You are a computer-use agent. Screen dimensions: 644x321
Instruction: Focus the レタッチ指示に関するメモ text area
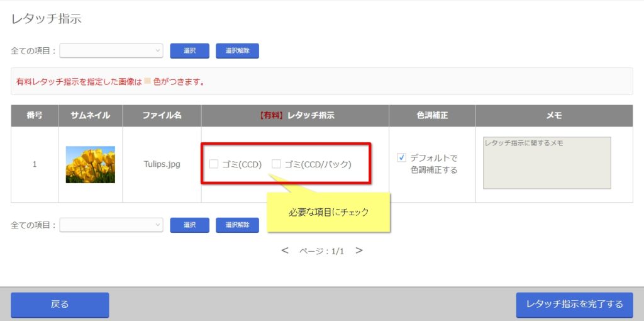(x=547, y=163)
